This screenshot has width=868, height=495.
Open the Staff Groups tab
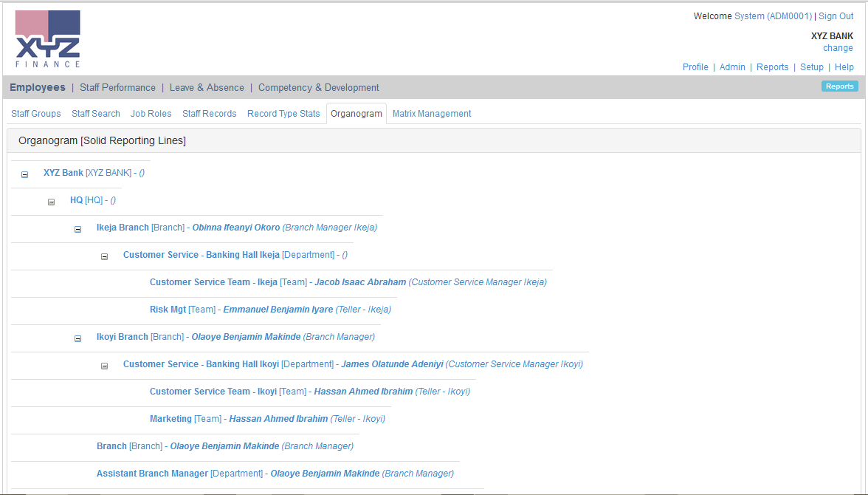click(35, 114)
